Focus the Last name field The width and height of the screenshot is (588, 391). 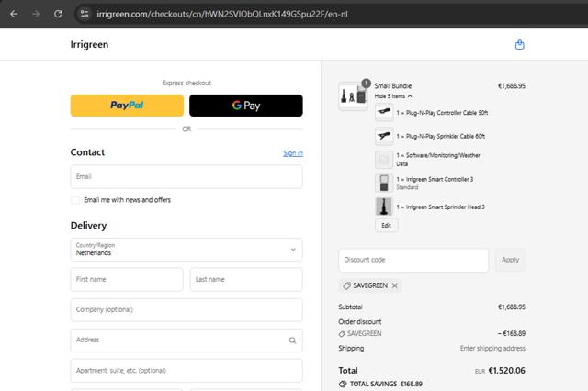[246, 279]
